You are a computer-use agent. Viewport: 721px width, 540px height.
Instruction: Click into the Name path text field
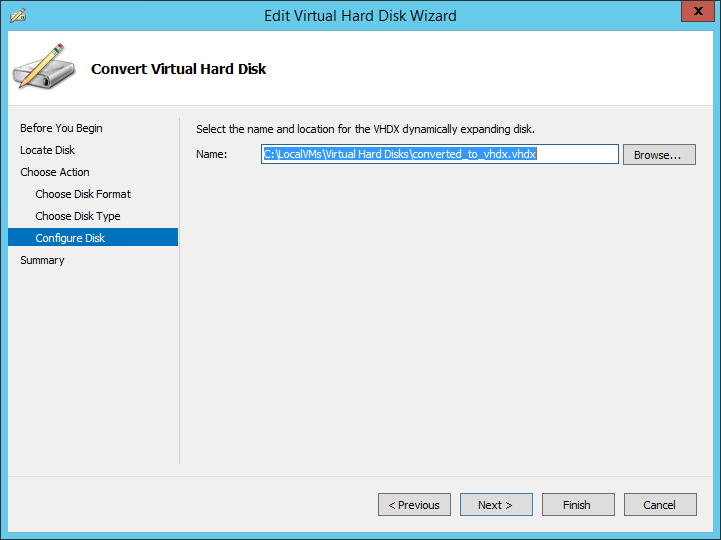click(x=440, y=154)
